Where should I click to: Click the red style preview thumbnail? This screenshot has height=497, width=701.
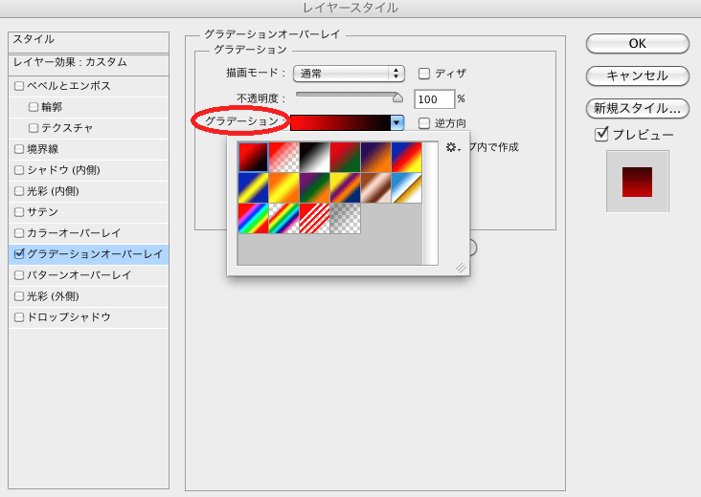coord(637,181)
